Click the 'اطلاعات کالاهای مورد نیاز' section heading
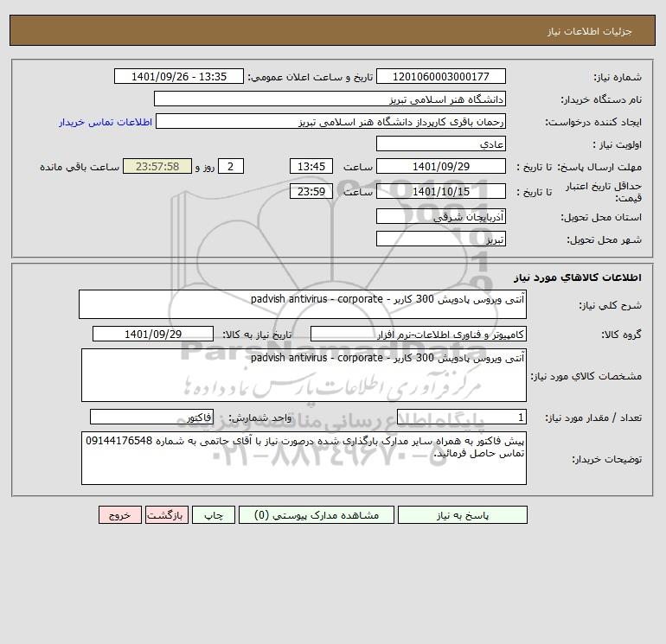The height and width of the screenshot is (644, 666). (x=578, y=277)
